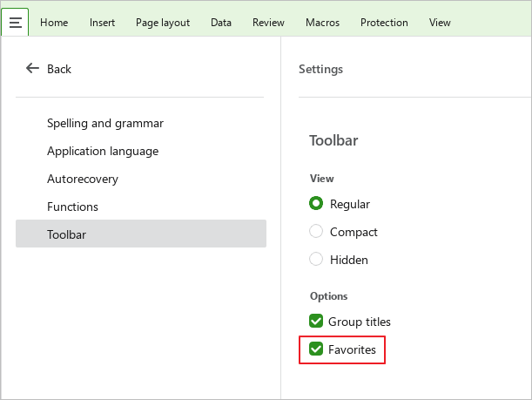The width and height of the screenshot is (532, 400).
Task: Choose Regular toolbar view radio button
Action: click(x=316, y=203)
